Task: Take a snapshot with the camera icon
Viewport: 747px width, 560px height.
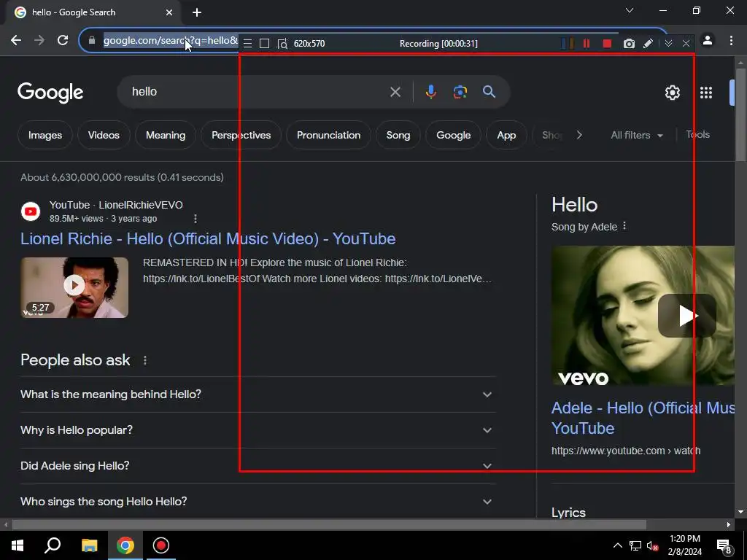Action: tap(629, 44)
